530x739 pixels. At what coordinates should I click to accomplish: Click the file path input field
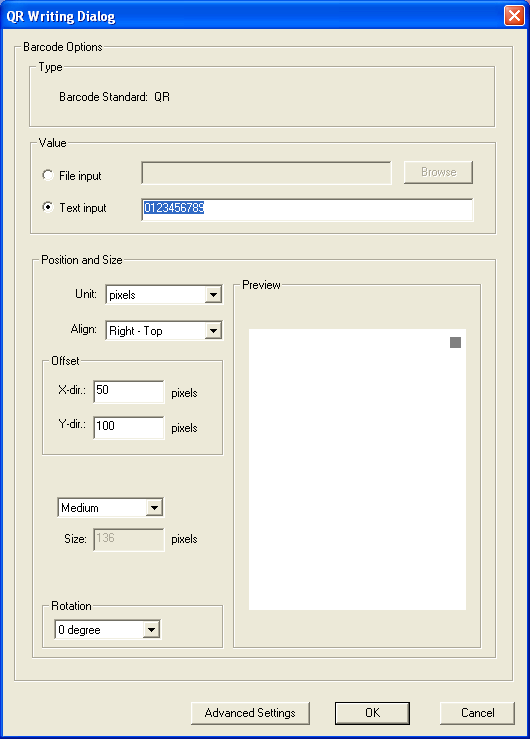tap(266, 173)
